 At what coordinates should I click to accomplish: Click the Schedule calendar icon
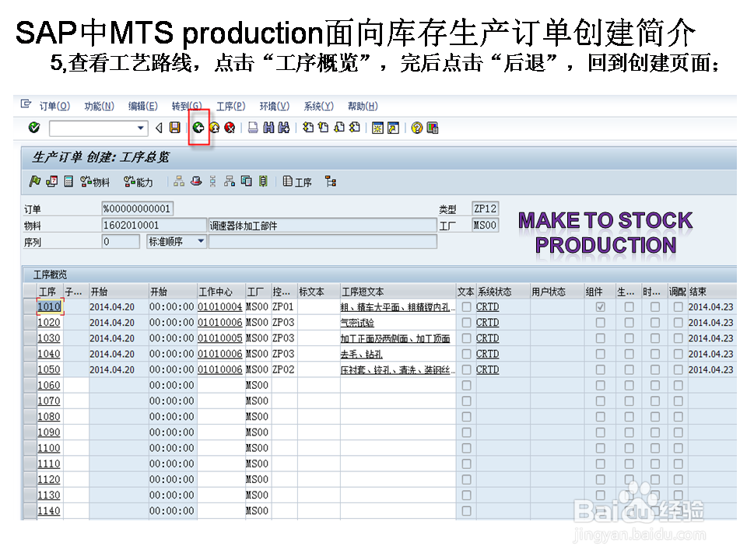pyautogui.click(x=52, y=181)
